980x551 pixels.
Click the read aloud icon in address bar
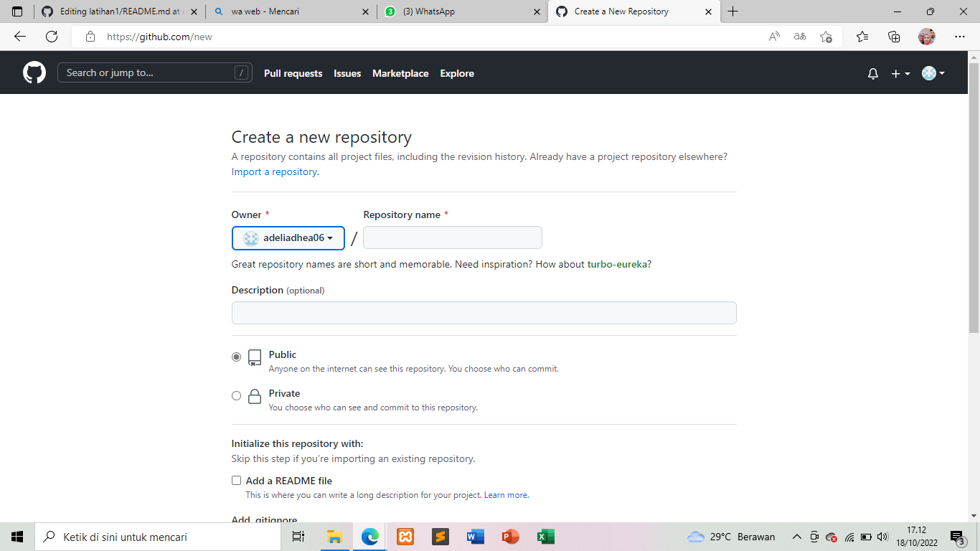(773, 36)
